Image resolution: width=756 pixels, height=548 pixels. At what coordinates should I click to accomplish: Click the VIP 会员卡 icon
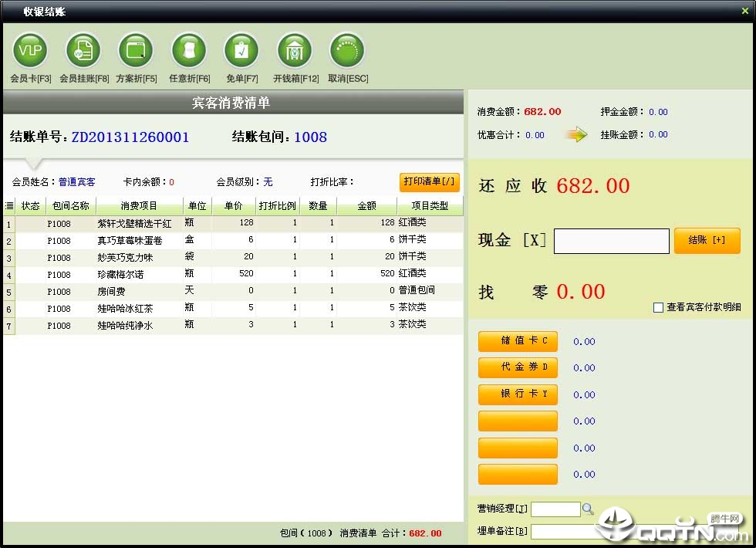tap(30, 52)
